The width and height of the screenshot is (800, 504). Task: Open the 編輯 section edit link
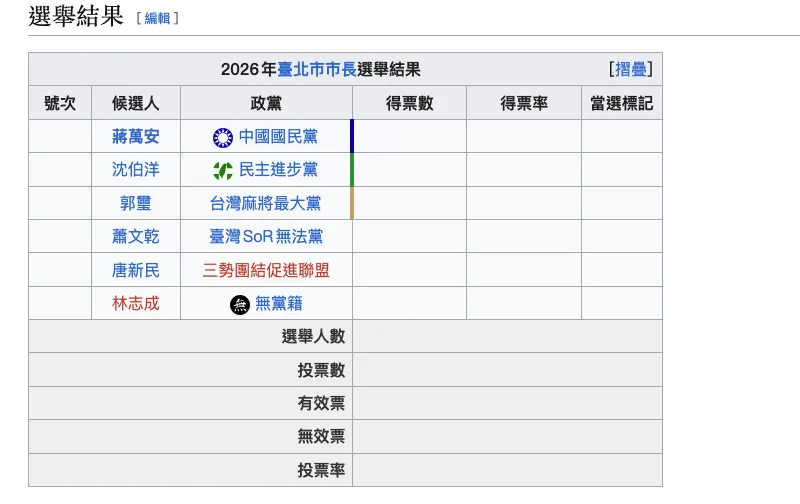[x=157, y=18]
